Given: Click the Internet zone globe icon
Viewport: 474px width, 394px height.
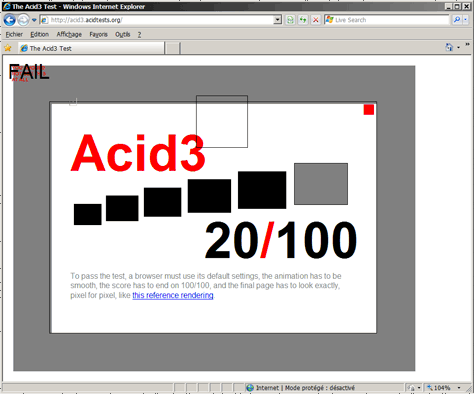Looking at the screenshot, I should click(x=250, y=388).
